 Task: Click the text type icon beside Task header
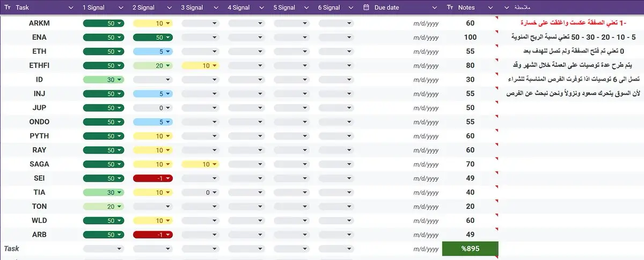[8, 8]
